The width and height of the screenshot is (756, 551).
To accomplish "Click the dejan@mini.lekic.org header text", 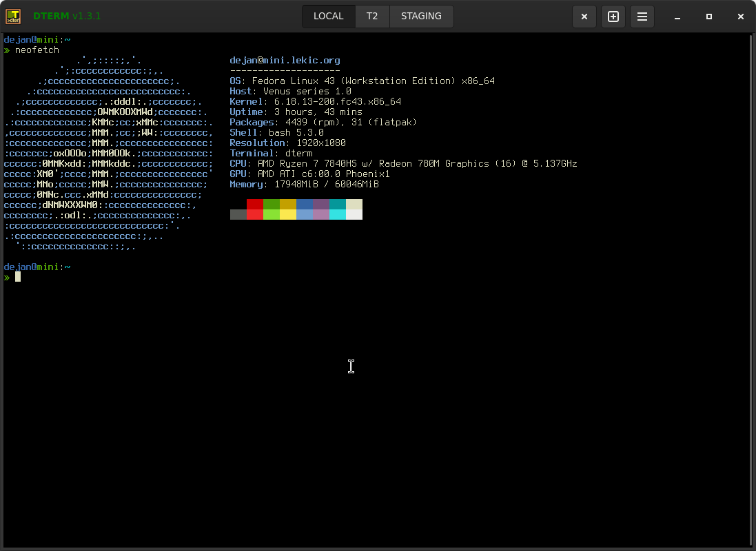I will pyautogui.click(x=285, y=61).
